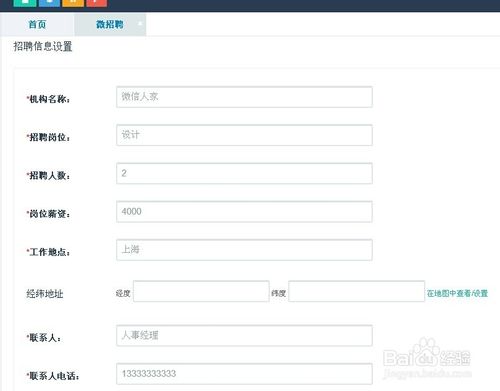This screenshot has width=500, height=391.
Task: Click the red toolbar button
Action: point(97,3)
